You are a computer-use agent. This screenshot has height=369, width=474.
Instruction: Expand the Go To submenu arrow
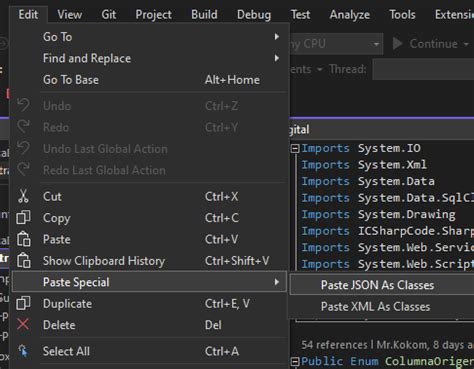[277, 36]
